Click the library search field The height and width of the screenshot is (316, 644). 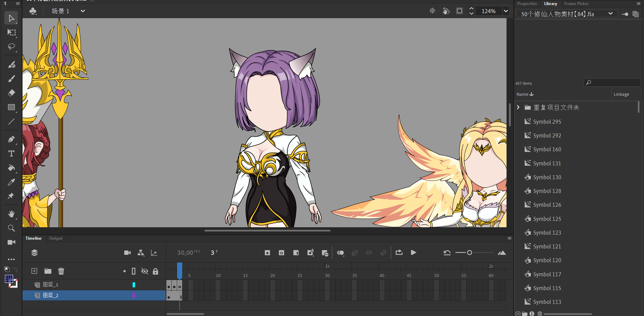615,83
